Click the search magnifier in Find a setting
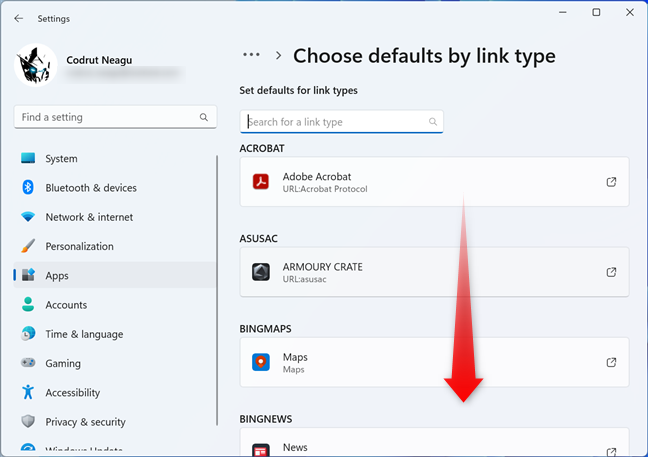This screenshot has width=648, height=457. point(204,117)
